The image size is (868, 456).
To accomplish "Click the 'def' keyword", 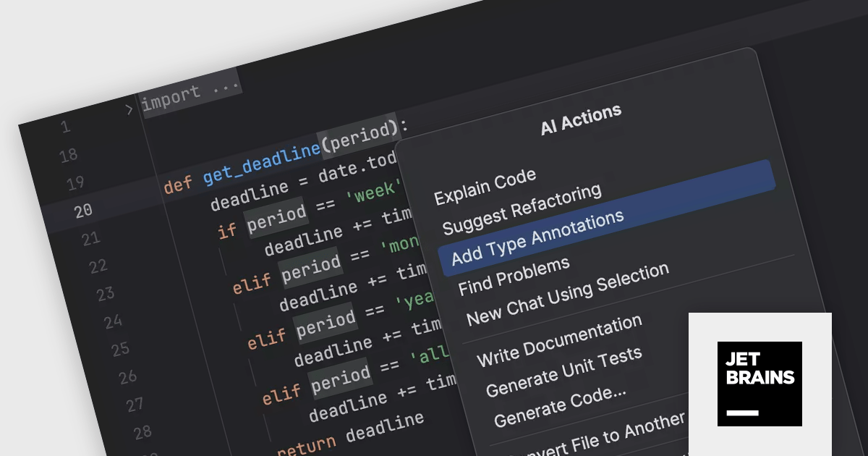I will [x=178, y=185].
